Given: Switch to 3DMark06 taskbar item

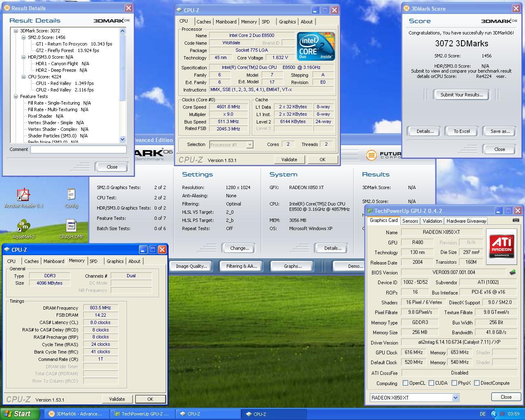Looking at the screenshot, I should pyautogui.click(x=76, y=414).
